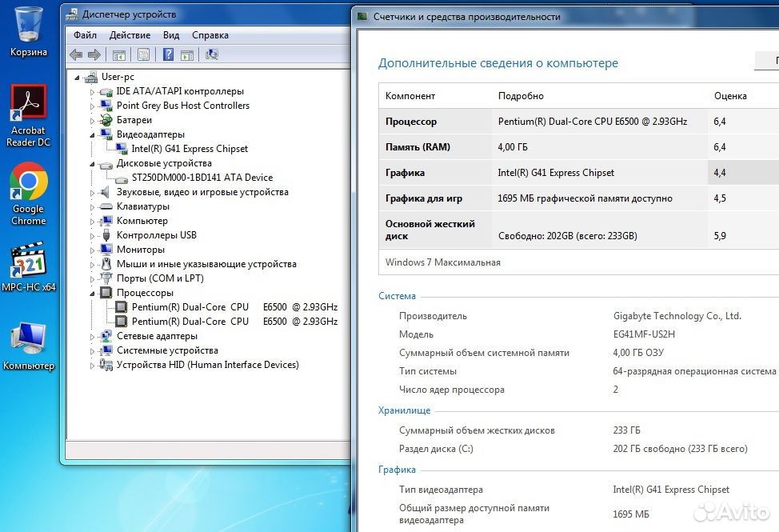Screen dimensions: 779x532
Task: Click the Device Manager title bar icon
Action: [72, 14]
